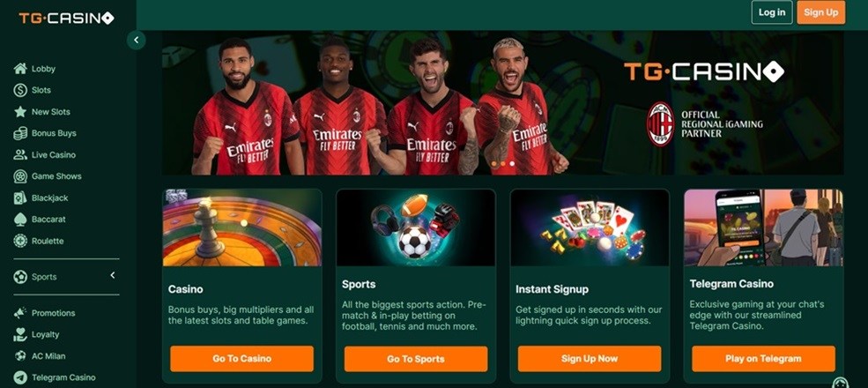
Task: Open New Slots star icon
Action: pyautogui.click(x=20, y=111)
